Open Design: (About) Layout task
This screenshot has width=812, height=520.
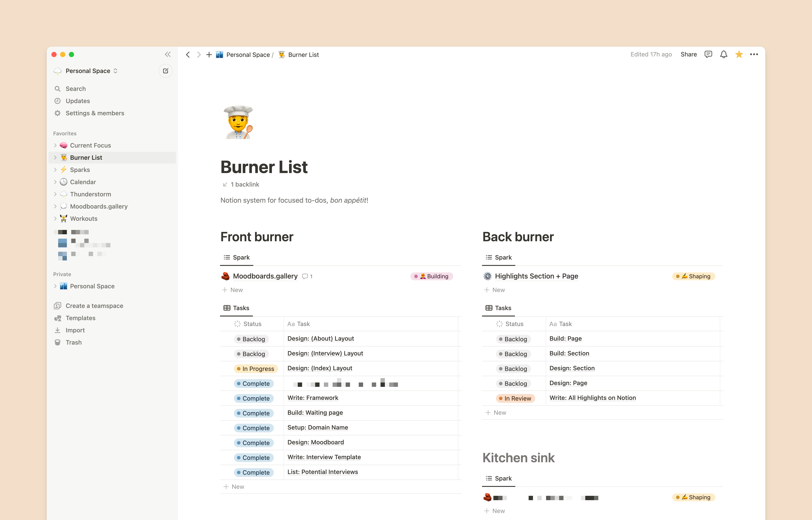coord(321,339)
